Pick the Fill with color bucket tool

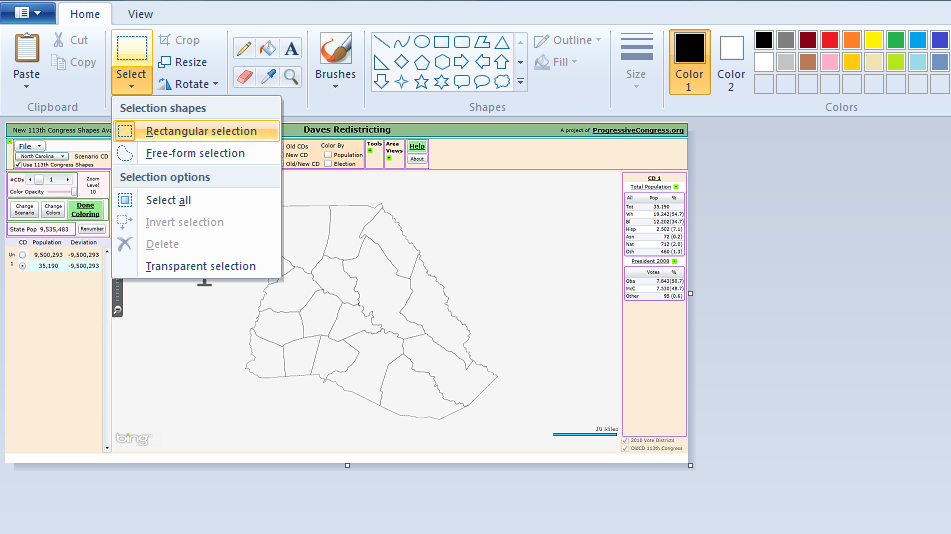tap(267, 49)
